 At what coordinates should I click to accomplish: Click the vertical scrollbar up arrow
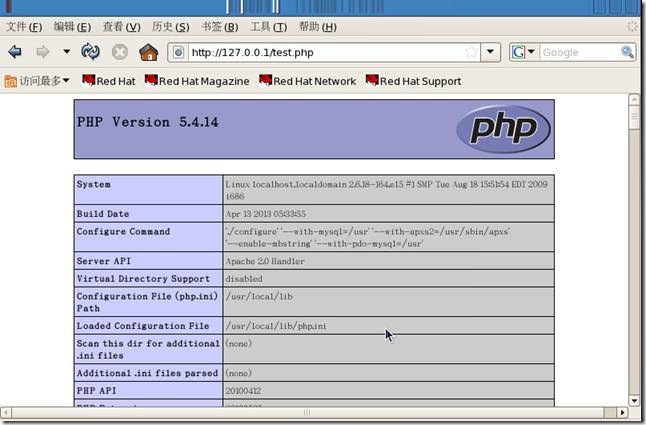[634, 99]
